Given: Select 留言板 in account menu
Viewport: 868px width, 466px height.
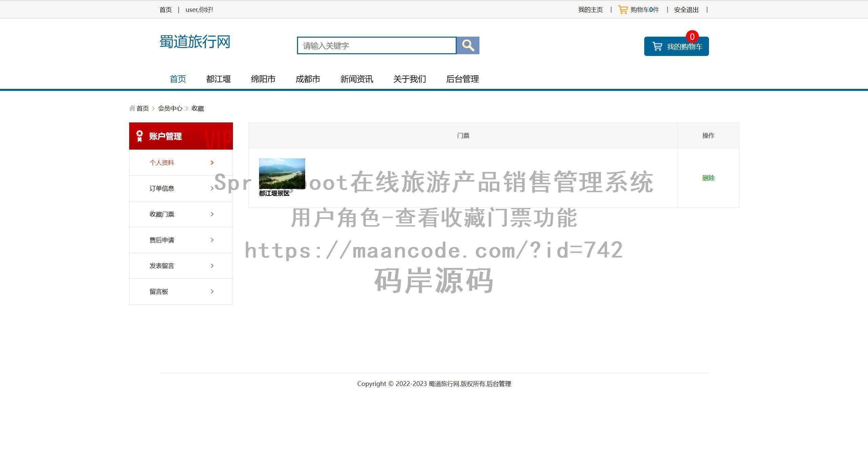Looking at the screenshot, I should [x=159, y=292].
